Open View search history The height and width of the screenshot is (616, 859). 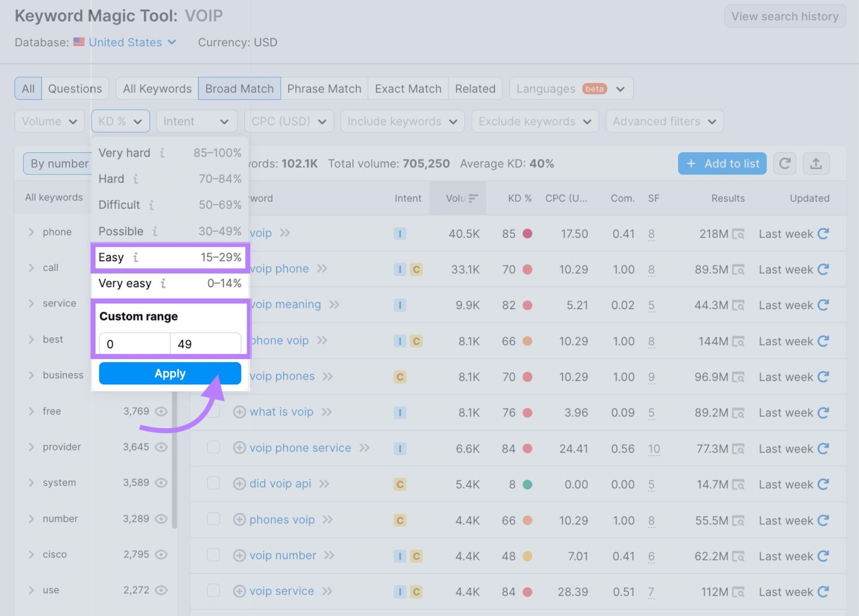[x=784, y=16]
